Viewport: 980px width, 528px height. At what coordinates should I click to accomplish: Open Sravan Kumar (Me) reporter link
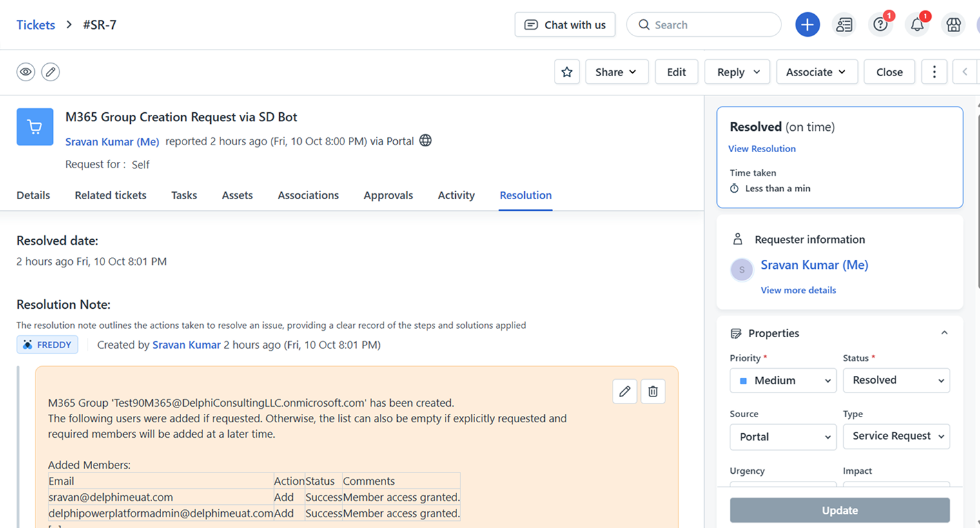click(x=112, y=142)
